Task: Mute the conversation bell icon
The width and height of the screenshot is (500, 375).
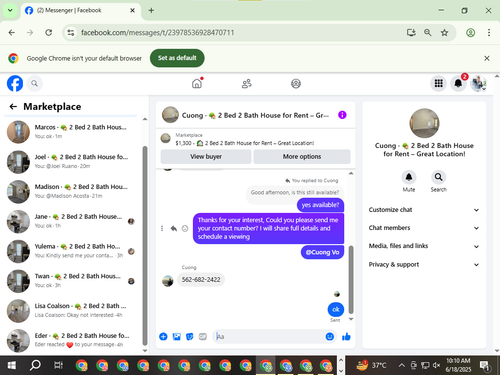Action: tap(409, 177)
